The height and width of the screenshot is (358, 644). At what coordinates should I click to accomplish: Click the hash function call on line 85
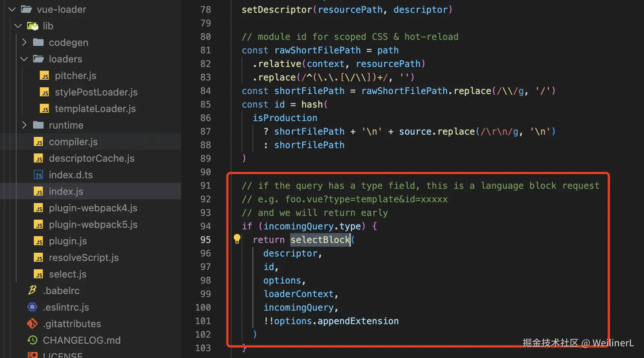[x=312, y=104]
